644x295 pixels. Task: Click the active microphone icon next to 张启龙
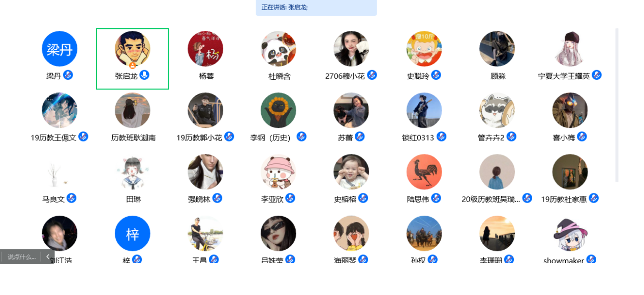145,75
